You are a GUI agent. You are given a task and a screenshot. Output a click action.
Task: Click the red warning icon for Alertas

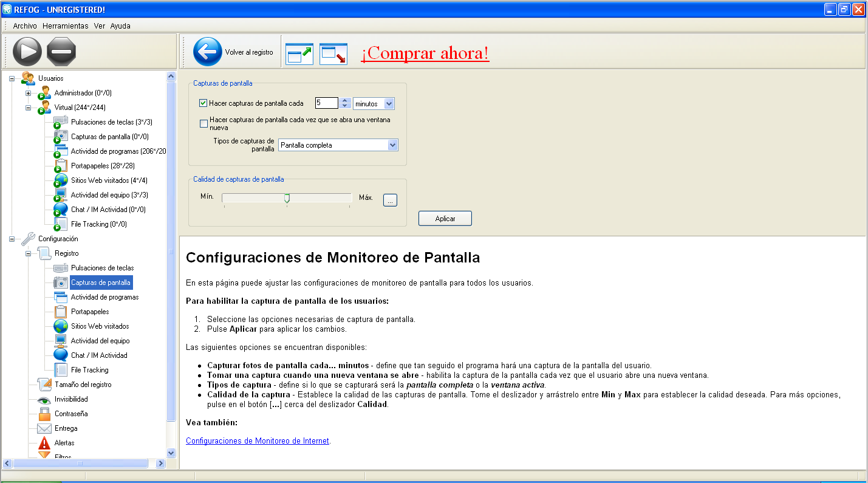click(x=44, y=443)
